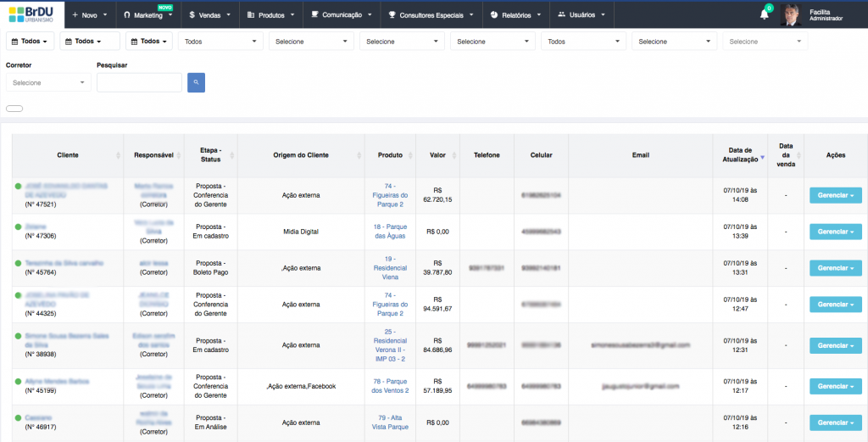
Task: Open the Vendas menu
Action: tap(208, 14)
